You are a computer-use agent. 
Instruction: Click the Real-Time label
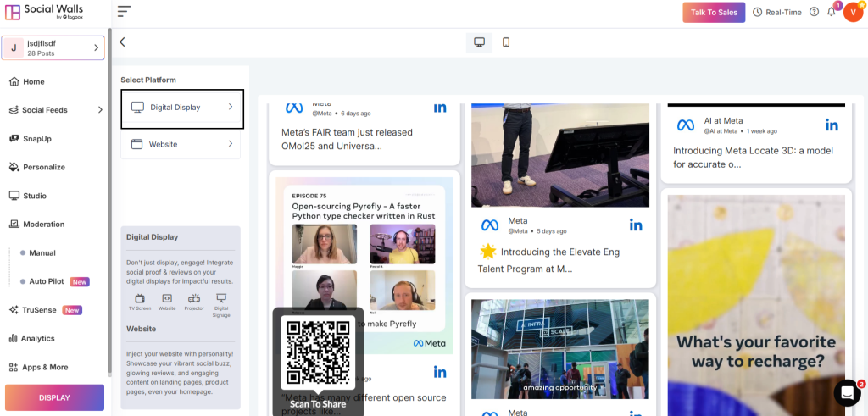point(783,12)
